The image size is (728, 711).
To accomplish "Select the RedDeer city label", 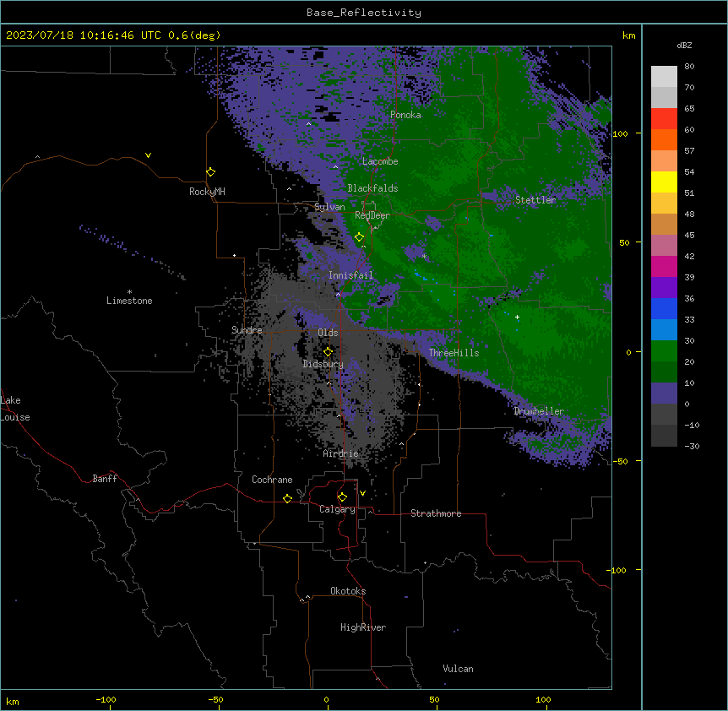I will coord(372,215).
